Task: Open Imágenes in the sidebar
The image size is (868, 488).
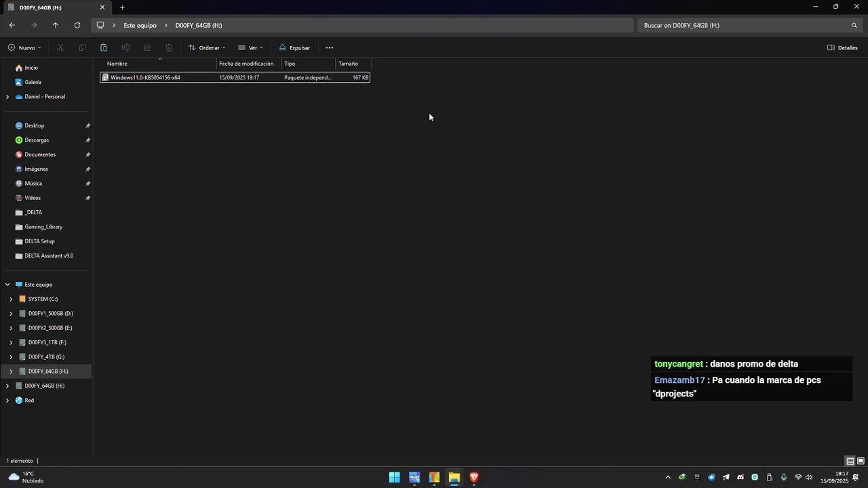Action: [x=36, y=169]
